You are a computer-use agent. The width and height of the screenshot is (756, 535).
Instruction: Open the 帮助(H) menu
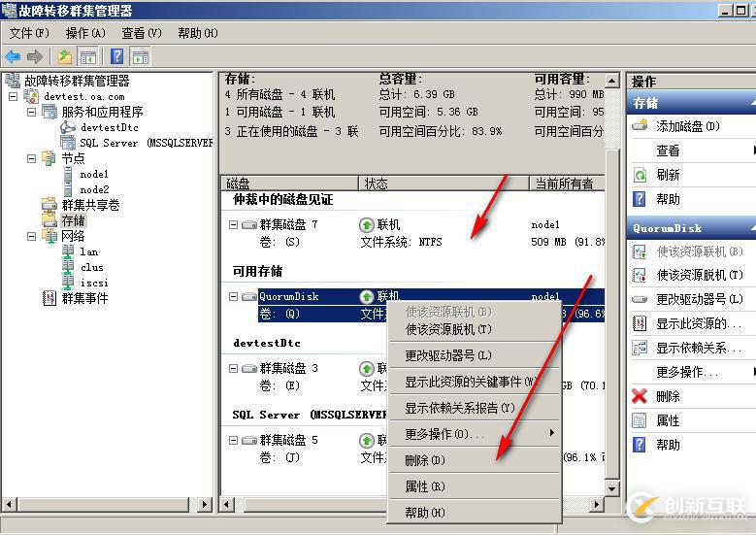coord(198,33)
